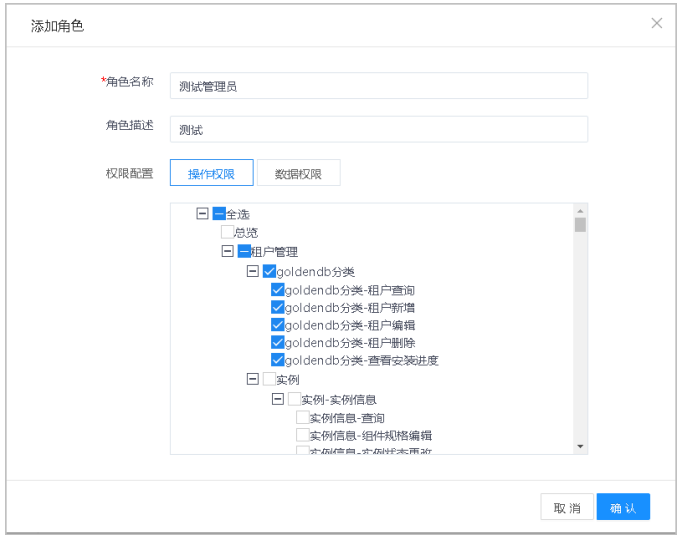680x540 pixels.
Task: Uncheck goldendb分类-租户删除 checkbox
Action: pyautogui.click(x=278, y=342)
